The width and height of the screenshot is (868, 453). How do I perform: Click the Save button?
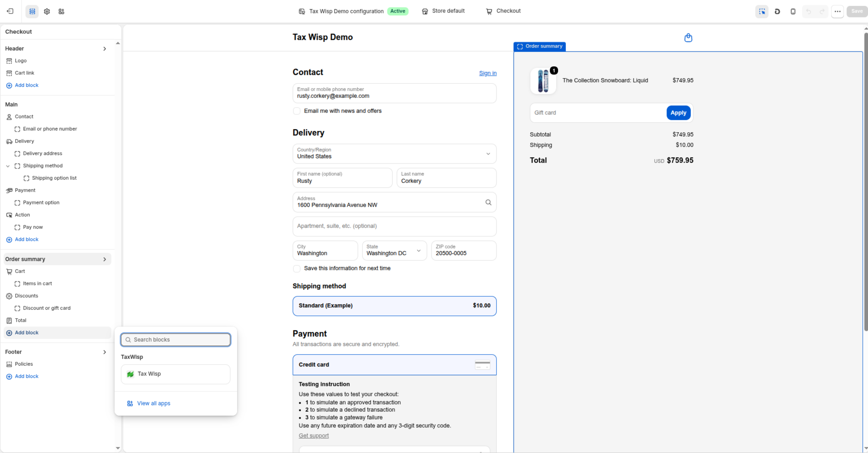tap(857, 11)
